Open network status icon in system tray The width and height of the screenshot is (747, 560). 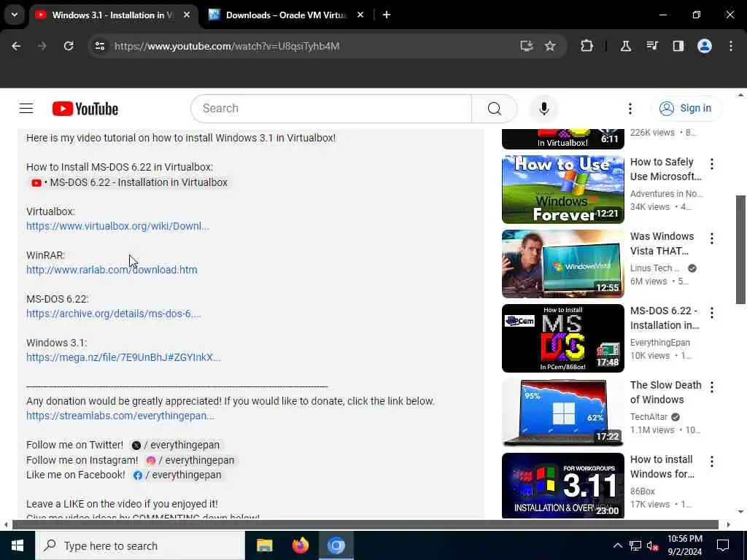(635, 545)
